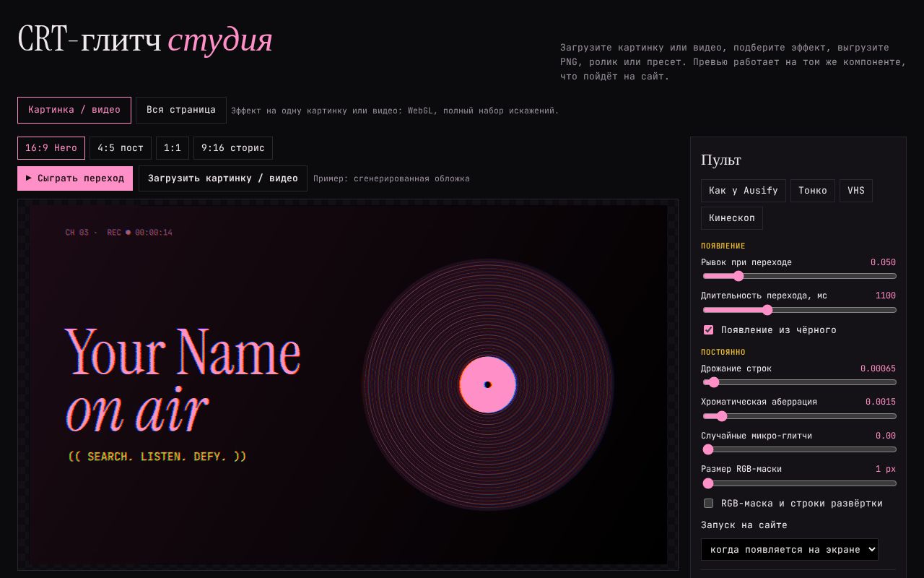
Task: Click the vinyl record pink label in preview
Action: point(488,384)
